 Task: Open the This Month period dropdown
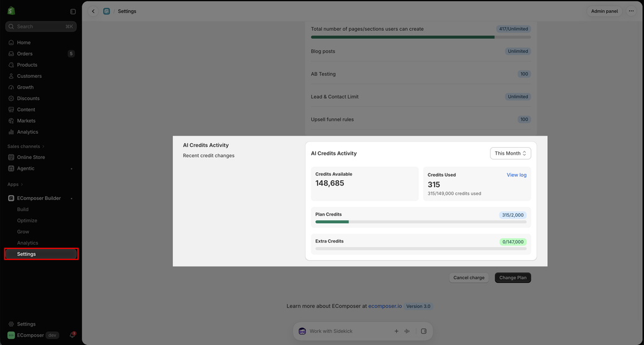(x=510, y=153)
